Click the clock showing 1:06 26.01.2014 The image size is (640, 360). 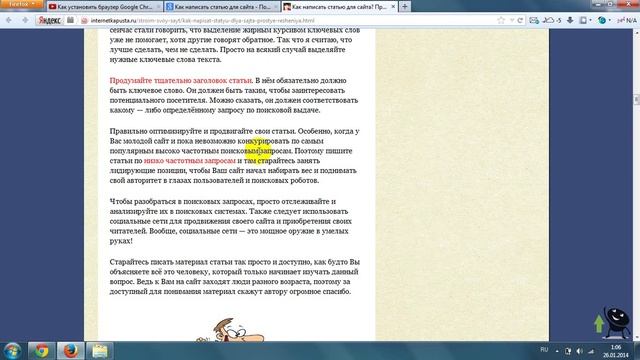coord(616,351)
